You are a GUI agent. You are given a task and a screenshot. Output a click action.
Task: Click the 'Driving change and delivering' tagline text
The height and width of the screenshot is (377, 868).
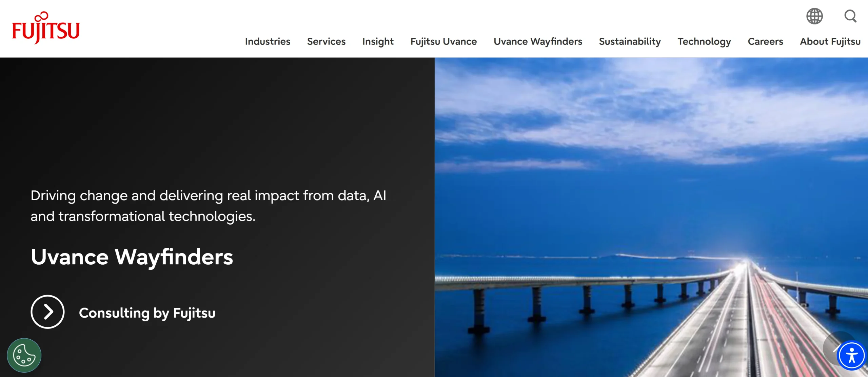coord(208,206)
